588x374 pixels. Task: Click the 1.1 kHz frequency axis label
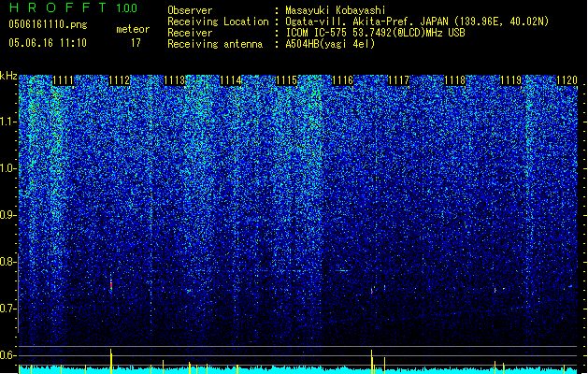[8, 122]
